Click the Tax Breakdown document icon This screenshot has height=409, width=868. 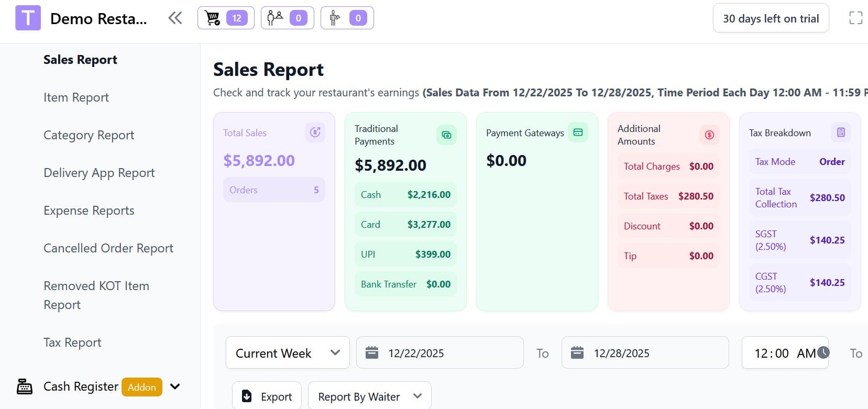[841, 132]
